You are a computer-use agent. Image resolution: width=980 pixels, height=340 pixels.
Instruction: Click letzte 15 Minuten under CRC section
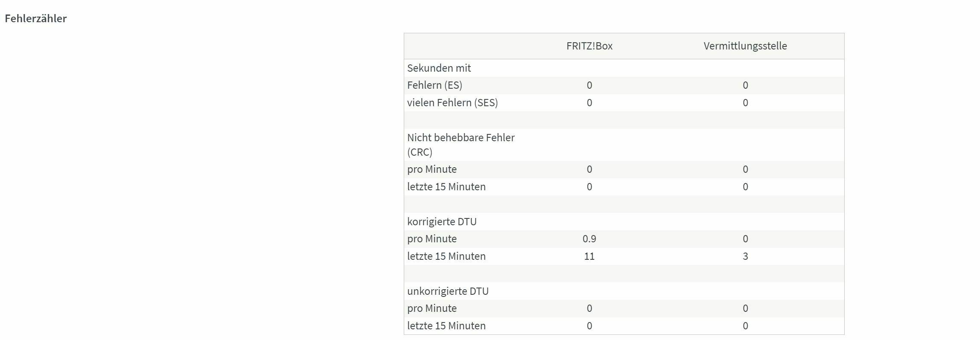click(446, 187)
